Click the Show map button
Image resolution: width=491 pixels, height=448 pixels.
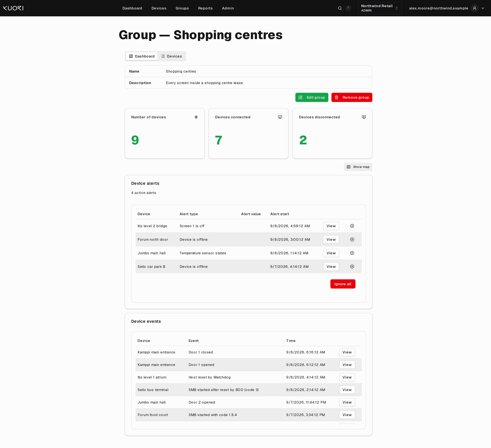point(358,167)
